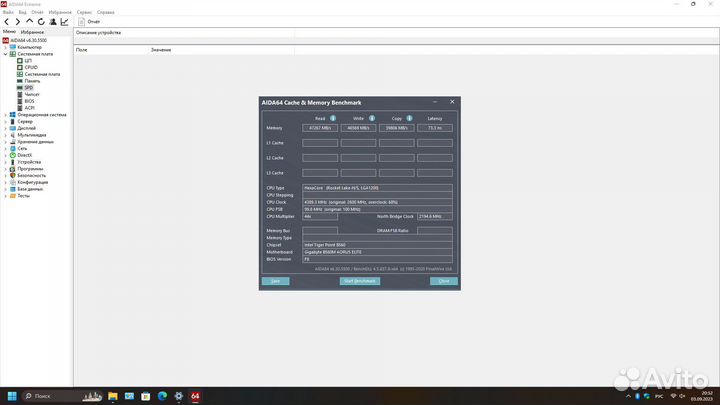Screen dimensions: 720x405
Task: Select the CPUID tree item
Action: click(31, 68)
